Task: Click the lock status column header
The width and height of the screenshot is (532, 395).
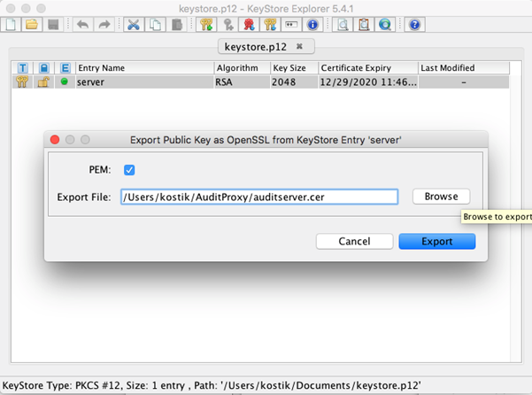Action: [x=43, y=68]
